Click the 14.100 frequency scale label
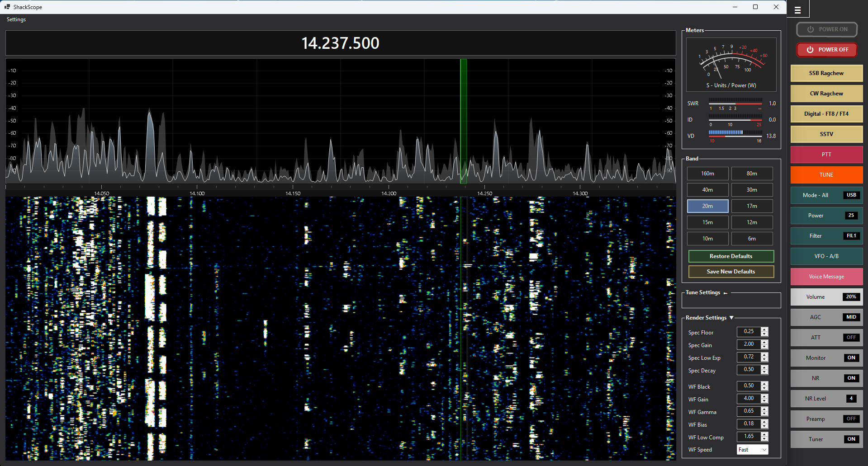Image resolution: width=868 pixels, height=466 pixels. point(197,193)
